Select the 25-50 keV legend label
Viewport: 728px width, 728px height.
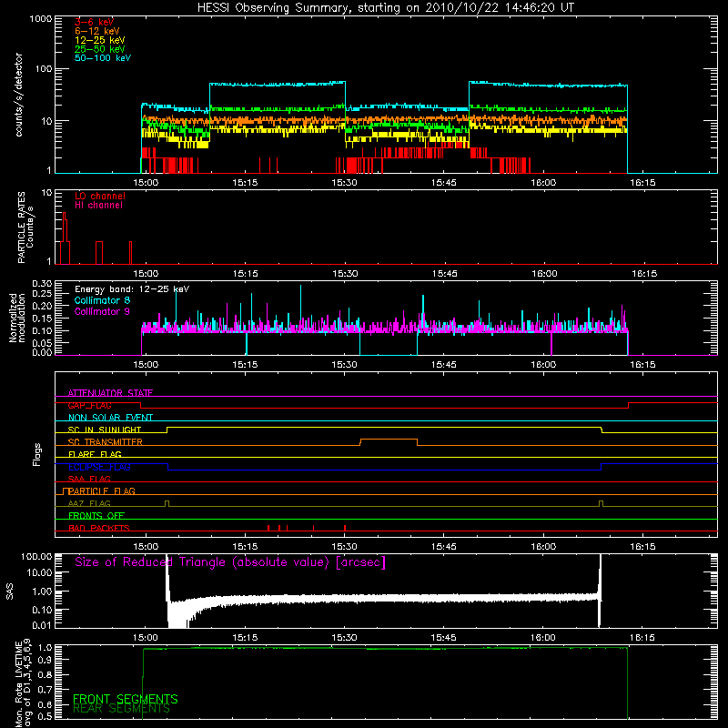(100, 49)
